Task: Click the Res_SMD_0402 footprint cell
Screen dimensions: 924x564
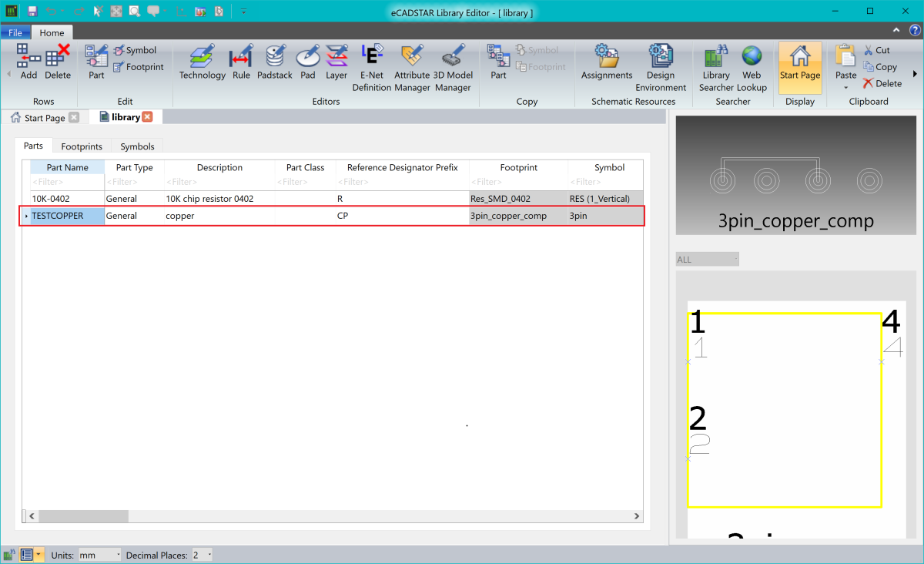Action: click(519, 199)
